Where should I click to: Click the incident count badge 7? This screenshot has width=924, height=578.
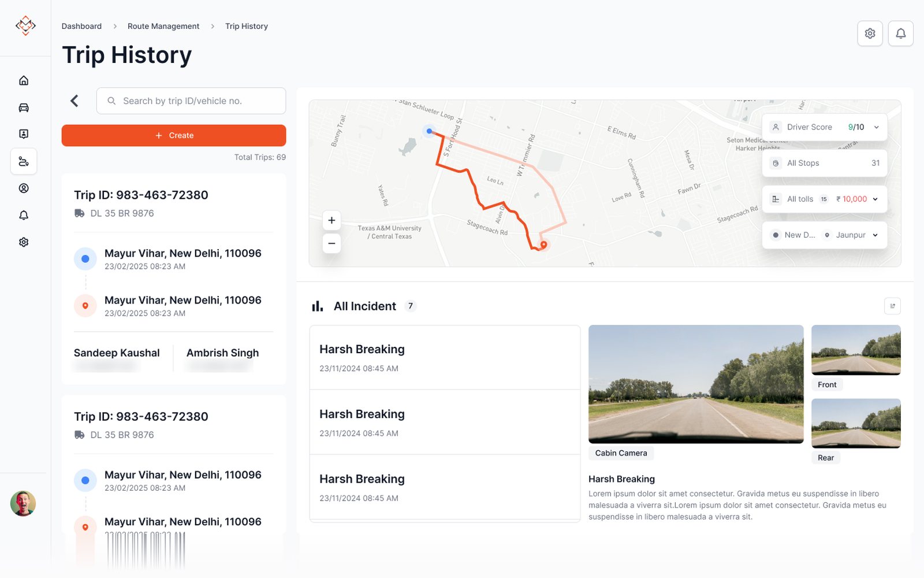411,306
